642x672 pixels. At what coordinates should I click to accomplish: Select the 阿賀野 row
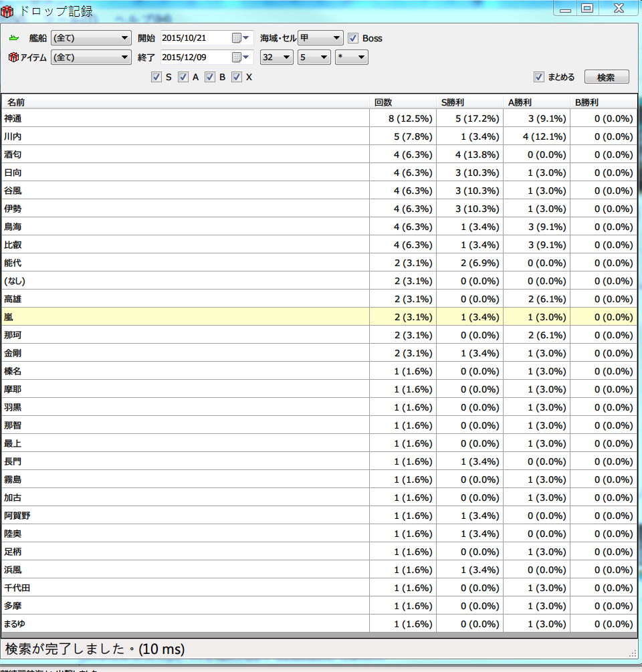pos(319,516)
